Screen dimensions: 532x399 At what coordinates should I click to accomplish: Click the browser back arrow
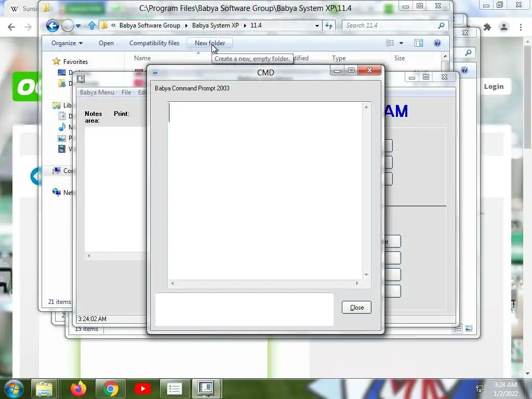click(11, 27)
